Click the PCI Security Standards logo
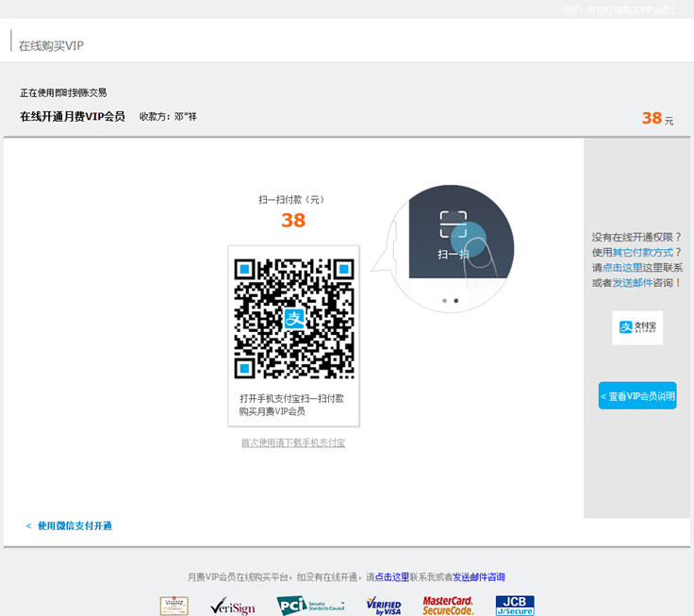This screenshot has height=616, width=694. click(x=312, y=606)
